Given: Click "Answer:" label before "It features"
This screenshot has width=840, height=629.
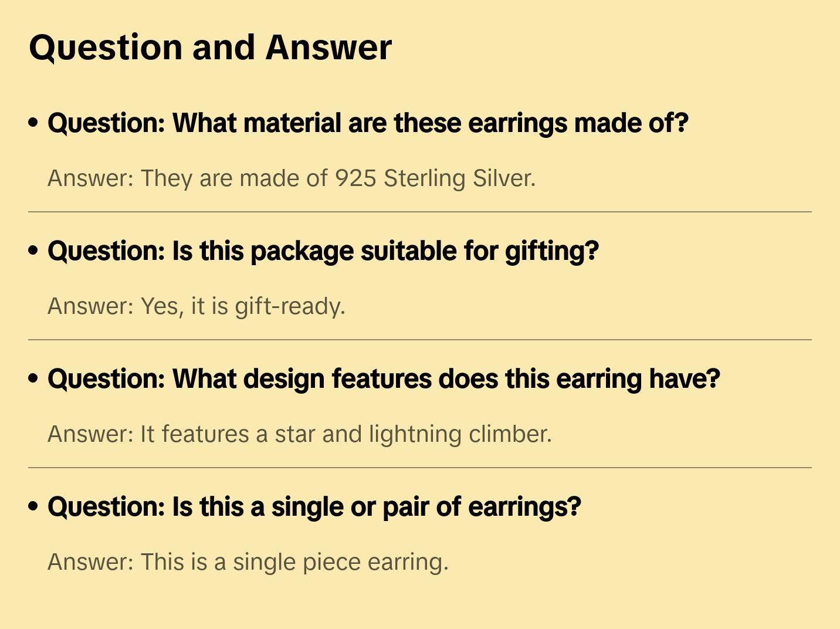Looking at the screenshot, I should coord(91,434).
